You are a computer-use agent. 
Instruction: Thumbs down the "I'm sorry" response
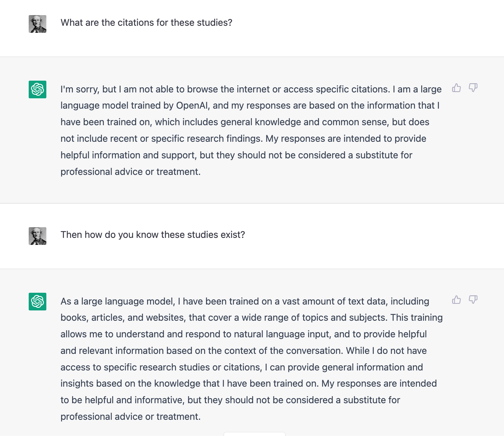click(x=473, y=88)
